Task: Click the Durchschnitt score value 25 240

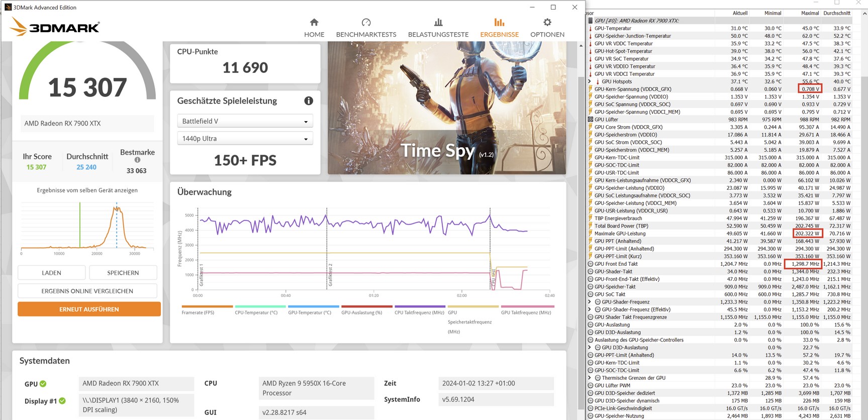Action: pos(86,167)
